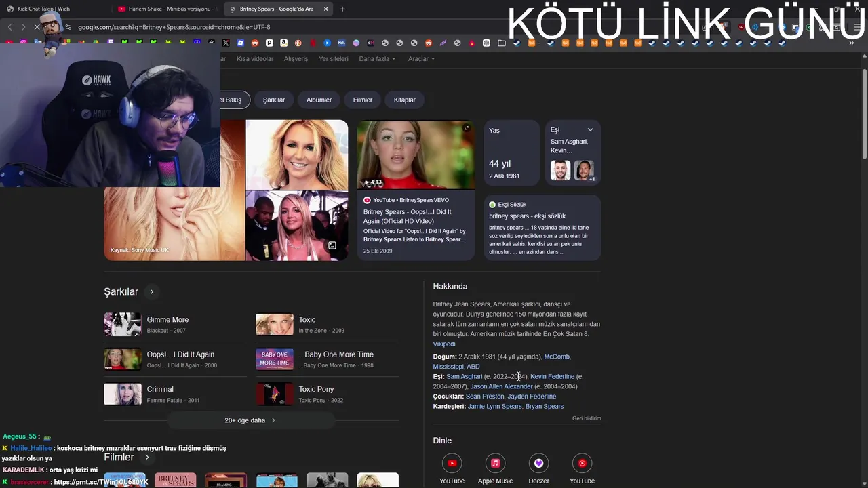
Task: Open the MAL bookmark icon
Action: tap(342, 43)
